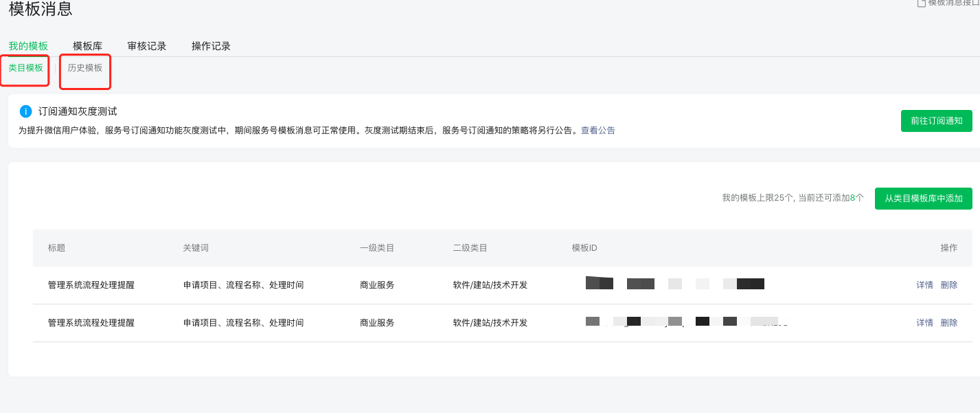
Task: Click 删除 on the first template row
Action: click(x=948, y=284)
